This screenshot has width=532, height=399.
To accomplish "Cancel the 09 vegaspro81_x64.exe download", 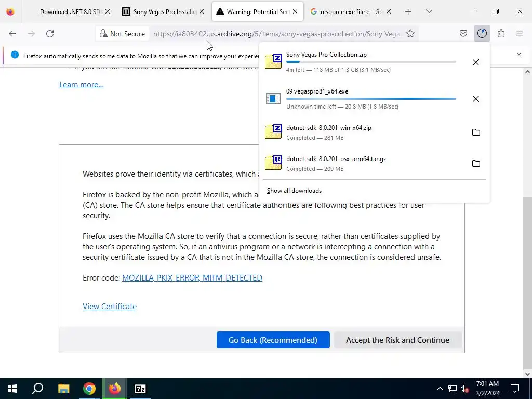I will pos(476,99).
